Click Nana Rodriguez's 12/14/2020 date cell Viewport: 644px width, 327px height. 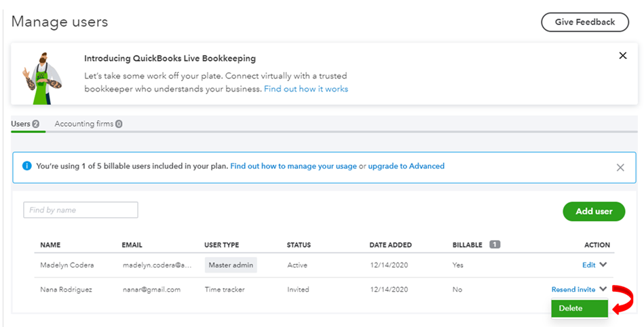click(x=389, y=290)
